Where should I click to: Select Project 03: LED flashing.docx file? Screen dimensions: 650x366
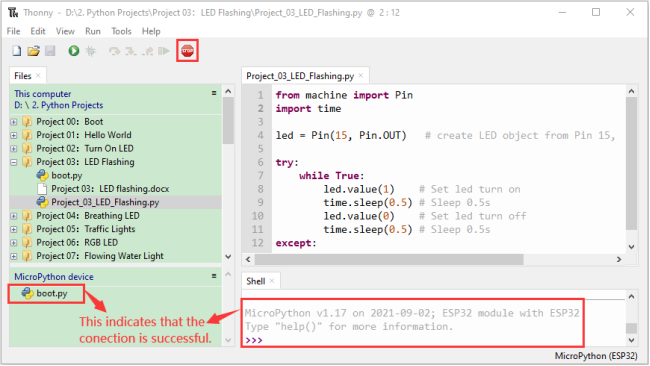[x=110, y=189]
